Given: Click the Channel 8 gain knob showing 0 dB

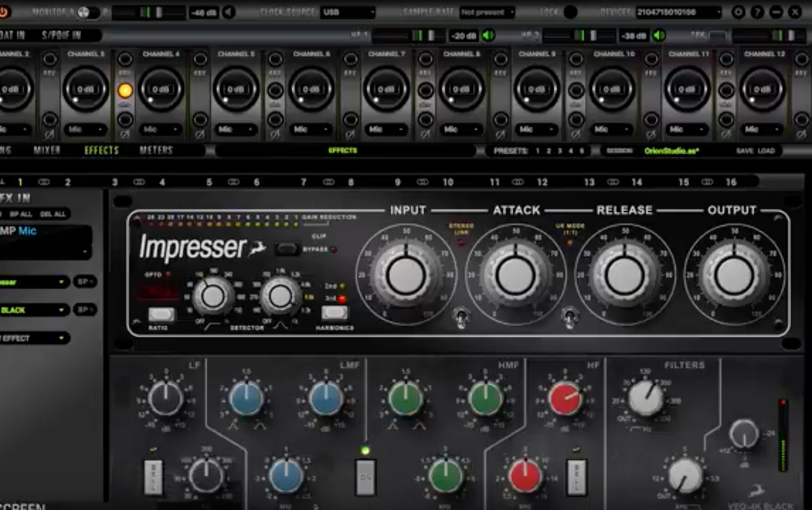Looking at the screenshot, I should (x=462, y=89).
